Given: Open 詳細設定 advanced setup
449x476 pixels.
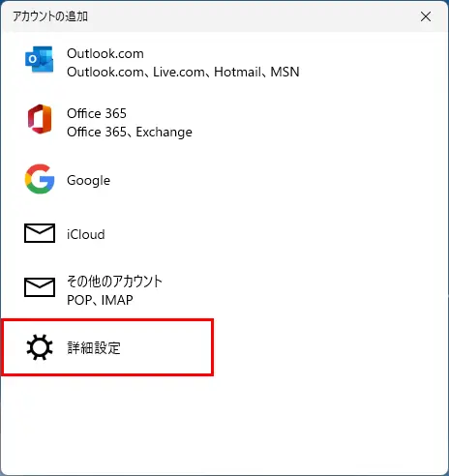Looking at the screenshot, I should click(94, 348).
